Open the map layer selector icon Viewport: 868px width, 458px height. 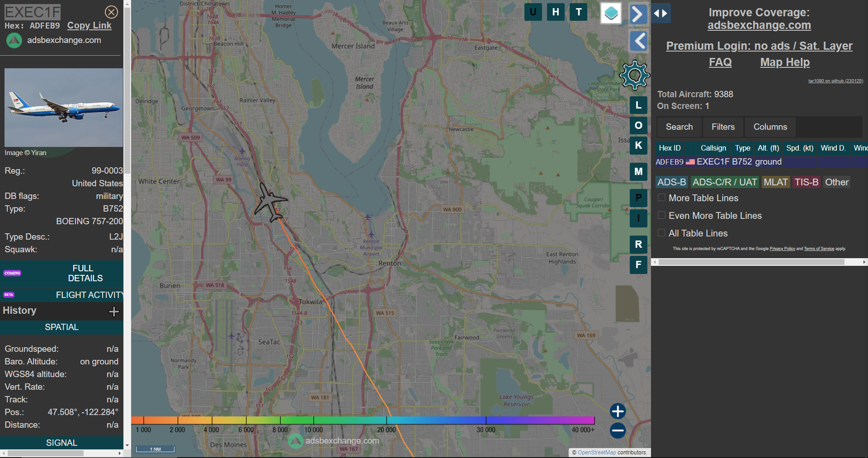click(611, 13)
